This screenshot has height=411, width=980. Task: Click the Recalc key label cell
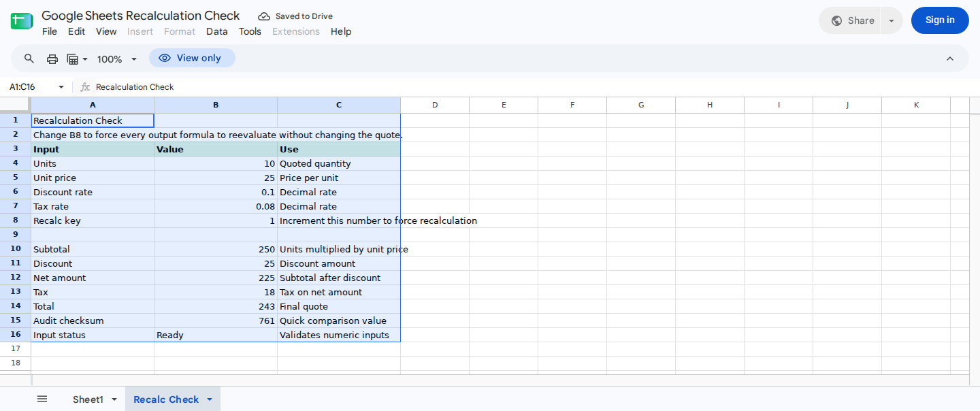(x=93, y=220)
